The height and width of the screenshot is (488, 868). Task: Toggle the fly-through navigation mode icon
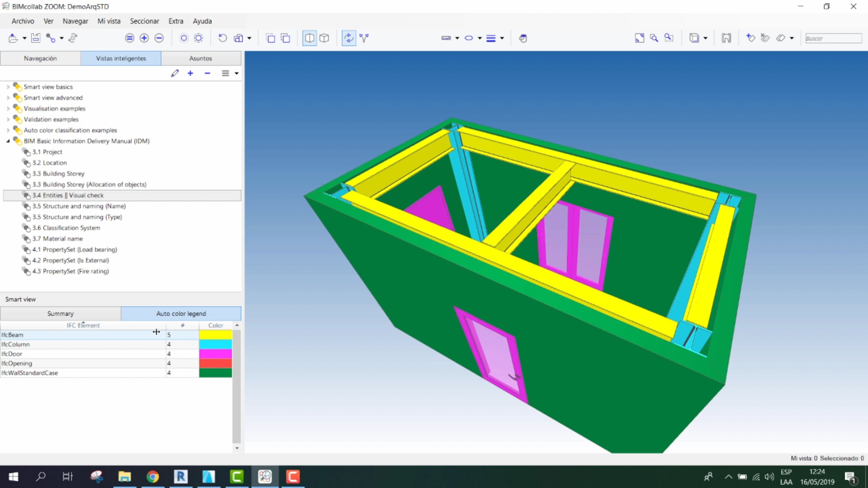364,38
